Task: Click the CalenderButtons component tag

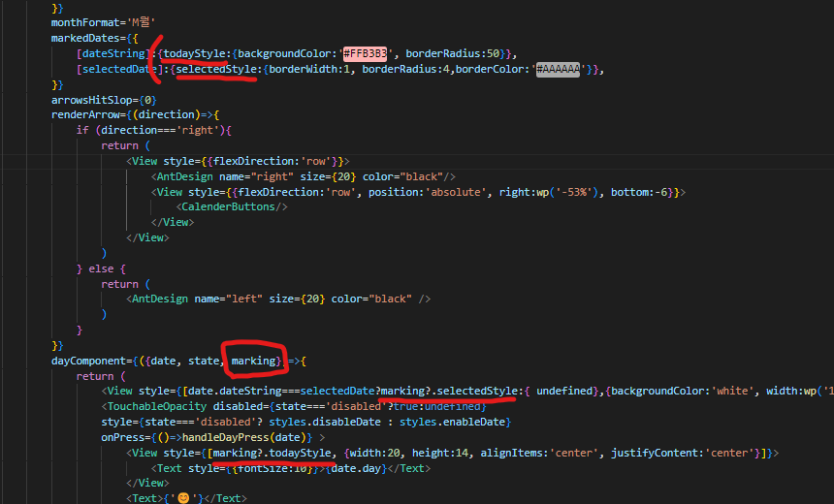Action: pyautogui.click(x=232, y=206)
